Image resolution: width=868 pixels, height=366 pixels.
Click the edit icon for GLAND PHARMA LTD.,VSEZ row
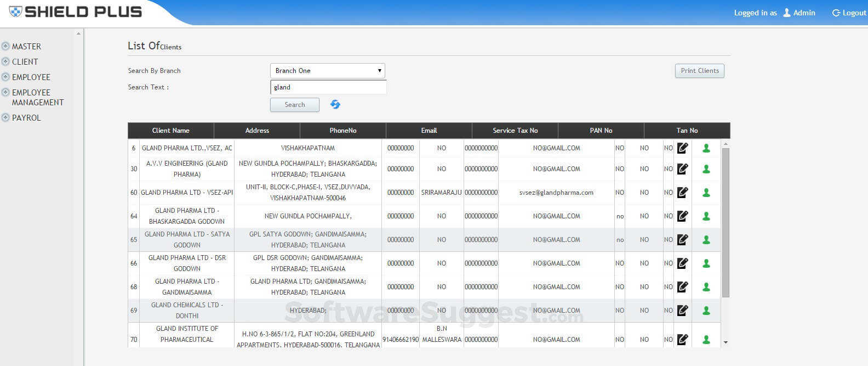[x=682, y=148]
